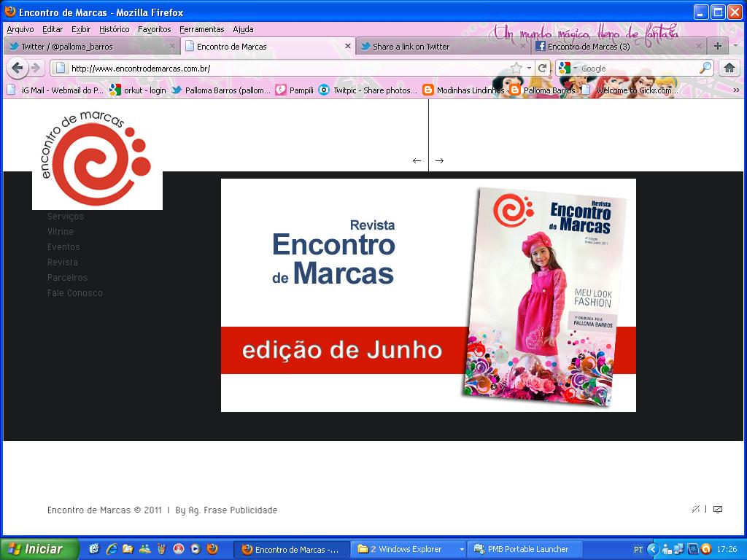
Task: Open the Ferramentas menu
Action: [201, 29]
